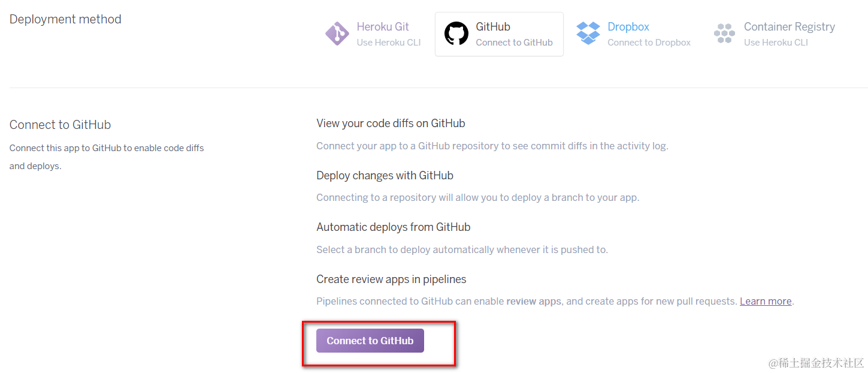Open the Learn more link
The height and width of the screenshot is (373, 868).
tap(766, 301)
